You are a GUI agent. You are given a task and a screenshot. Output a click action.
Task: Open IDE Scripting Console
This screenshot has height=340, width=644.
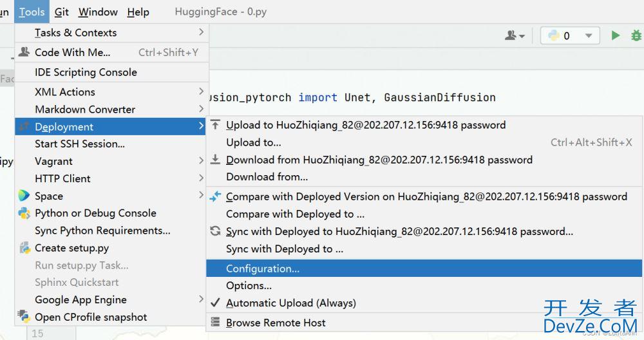coord(111,72)
